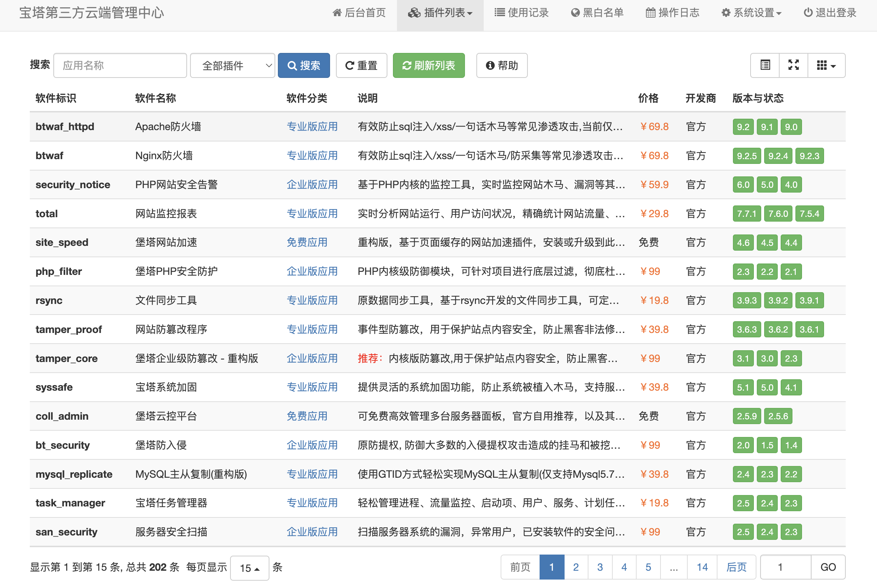The height and width of the screenshot is (588, 877).
Task: Open the 插件列表 dropdown menu
Action: click(x=440, y=12)
